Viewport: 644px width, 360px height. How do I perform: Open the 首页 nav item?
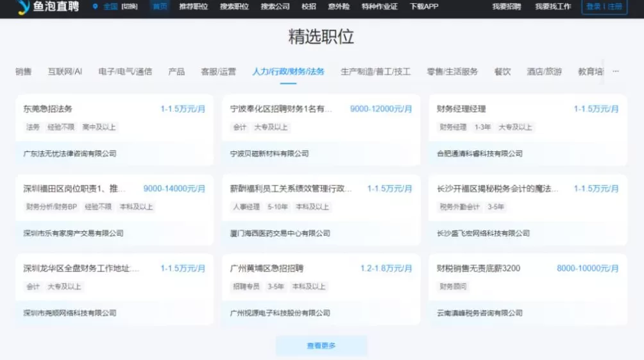coord(160,6)
